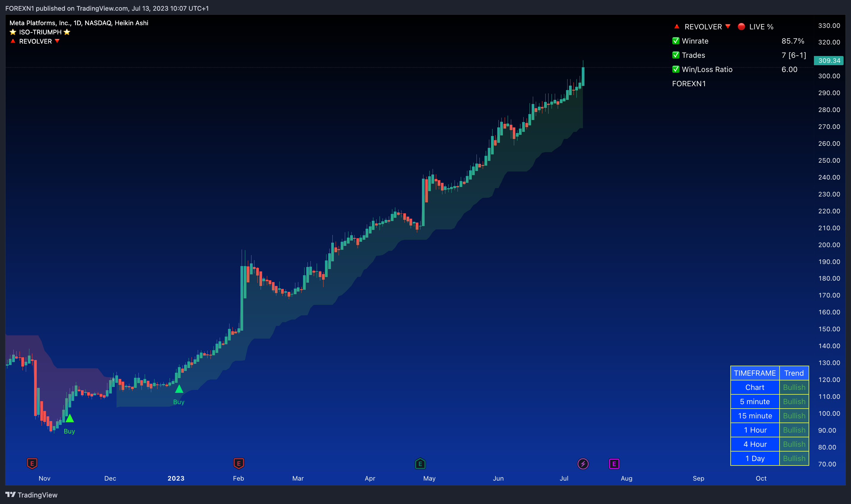Click the Trades value 7 [6-1]
Image resolution: width=851 pixels, height=504 pixels.
click(793, 55)
